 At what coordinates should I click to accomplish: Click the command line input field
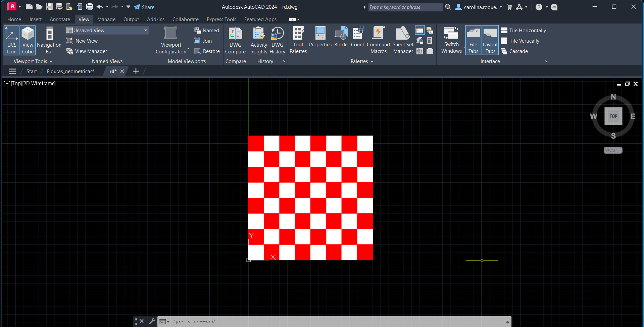click(336, 322)
